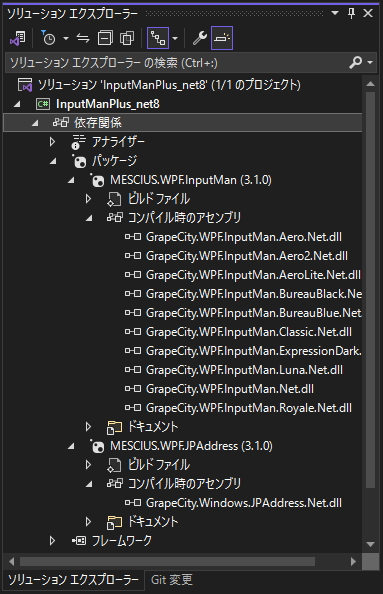Click the Solution Explorer search field

[176, 63]
